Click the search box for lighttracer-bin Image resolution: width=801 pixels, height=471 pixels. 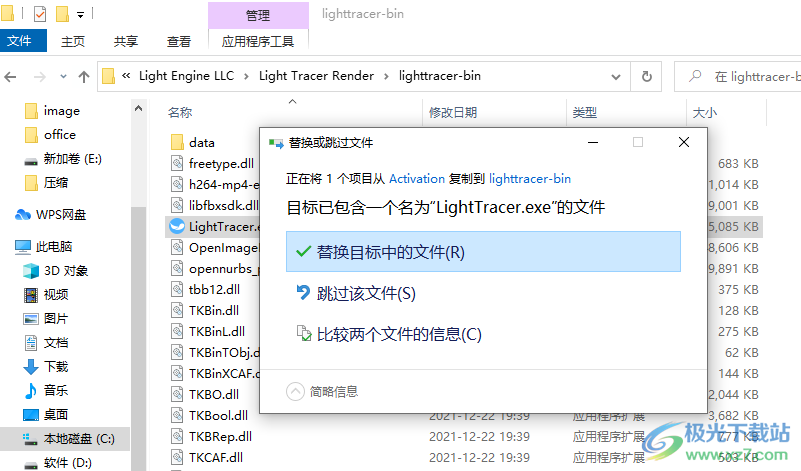point(738,77)
